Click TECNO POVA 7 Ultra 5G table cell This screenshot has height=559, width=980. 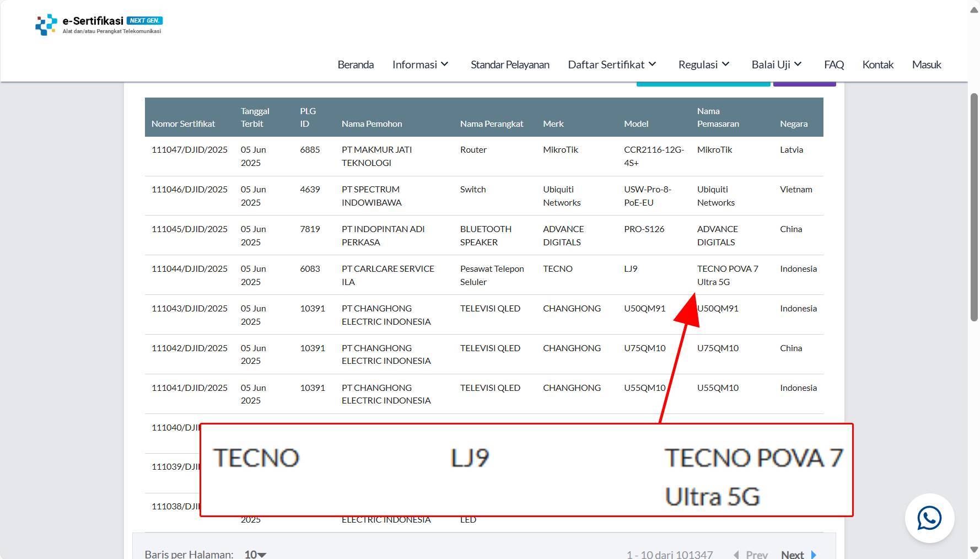(x=728, y=275)
